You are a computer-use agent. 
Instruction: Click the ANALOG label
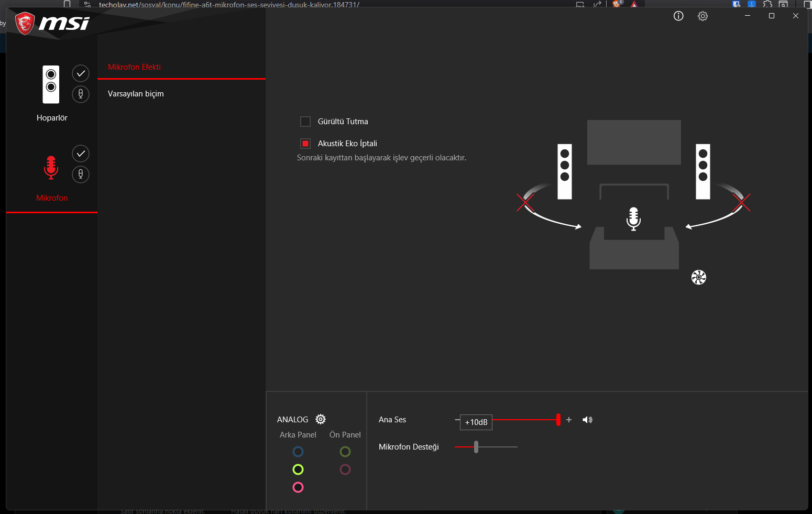[293, 420]
